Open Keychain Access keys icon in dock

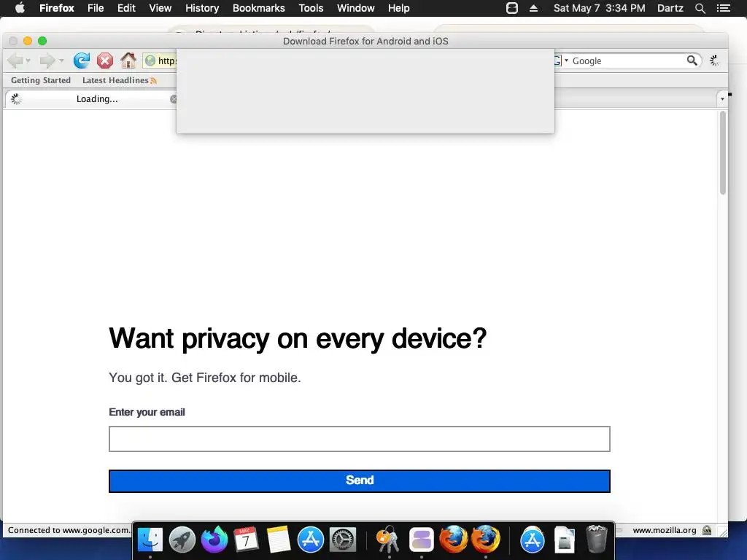click(x=389, y=540)
